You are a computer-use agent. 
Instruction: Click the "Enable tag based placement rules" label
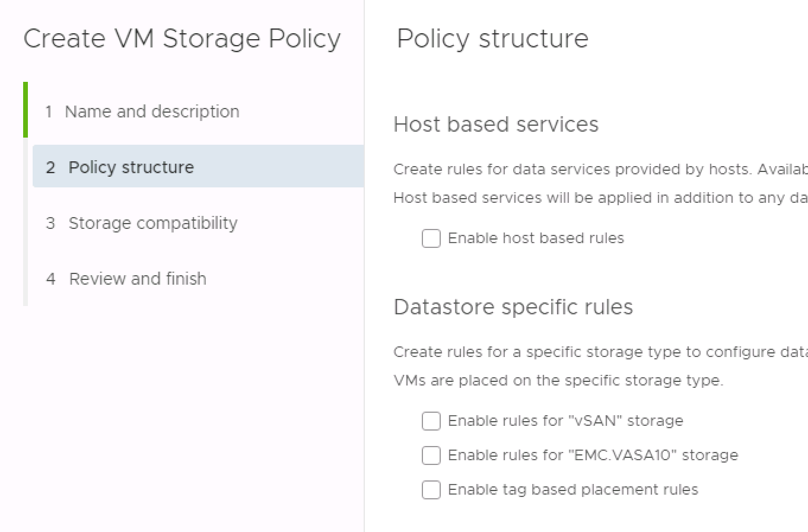(x=573, y=489)
